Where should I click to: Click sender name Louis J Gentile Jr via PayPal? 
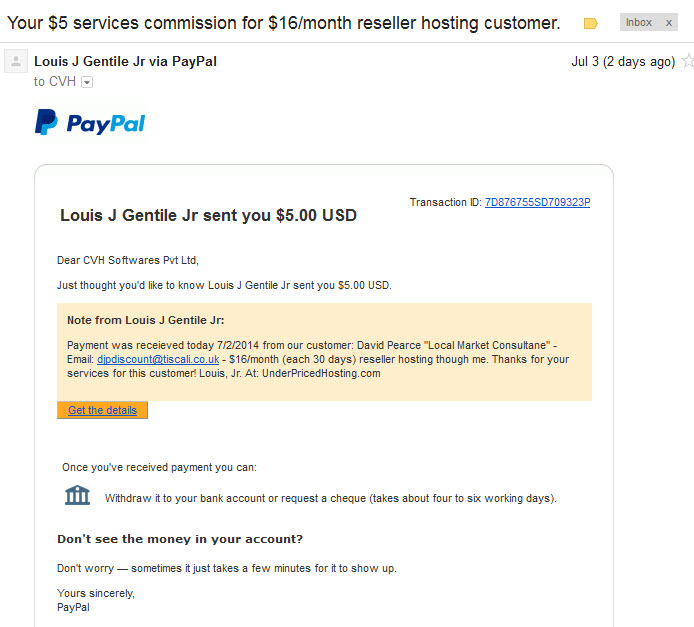pos(125,62)
